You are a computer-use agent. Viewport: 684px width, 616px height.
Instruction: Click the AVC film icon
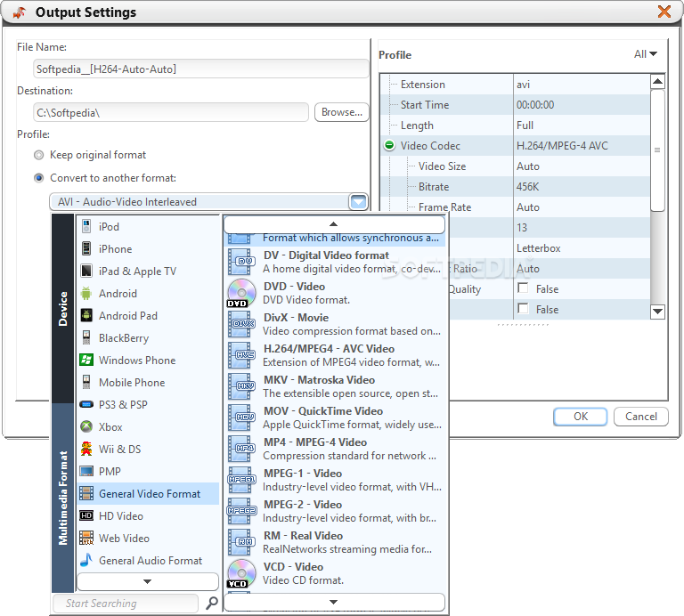[x=241, y=355]
